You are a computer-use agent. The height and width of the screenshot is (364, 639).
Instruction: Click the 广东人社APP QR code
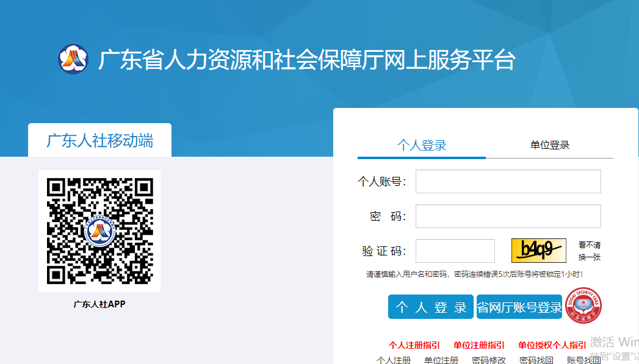tap(99, 231)
